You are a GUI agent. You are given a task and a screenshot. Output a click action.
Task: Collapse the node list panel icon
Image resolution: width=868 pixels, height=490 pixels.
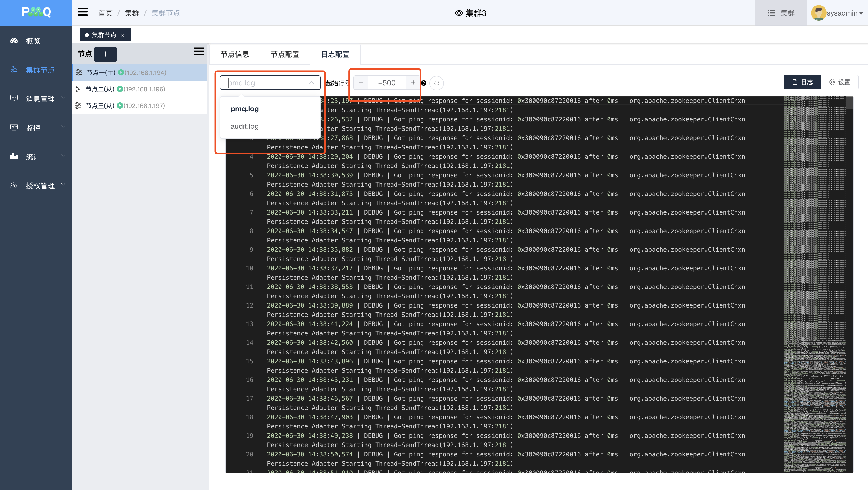coord(199,51)
